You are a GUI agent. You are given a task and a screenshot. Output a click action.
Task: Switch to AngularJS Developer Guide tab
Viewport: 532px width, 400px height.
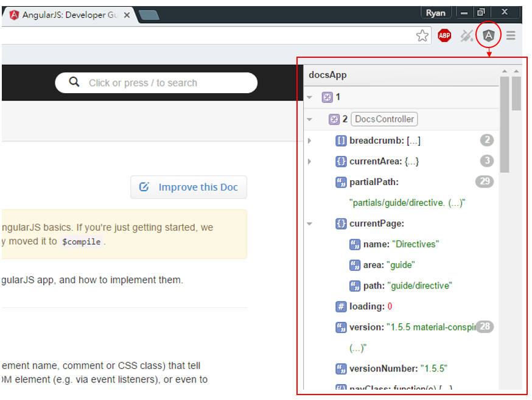point(69,15)
